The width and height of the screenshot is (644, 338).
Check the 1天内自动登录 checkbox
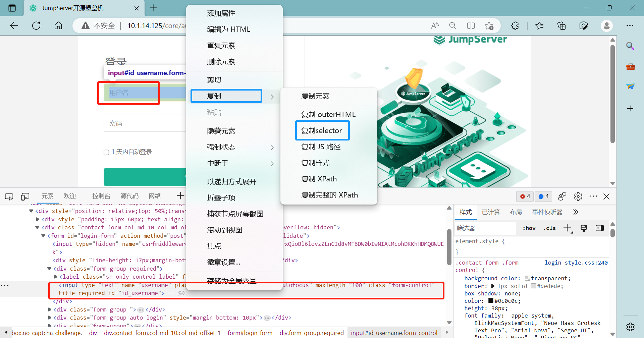pos(106,152)
